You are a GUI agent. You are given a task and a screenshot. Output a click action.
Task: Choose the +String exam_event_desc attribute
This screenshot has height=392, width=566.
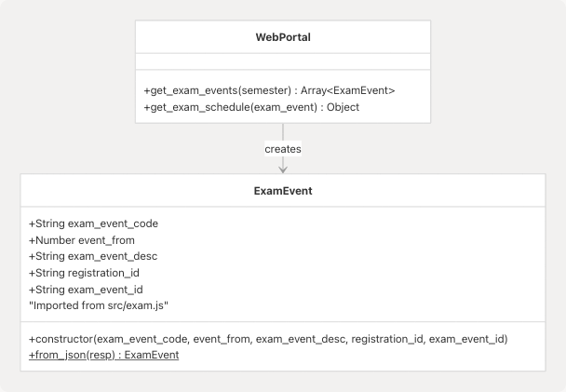click(93, 256)
